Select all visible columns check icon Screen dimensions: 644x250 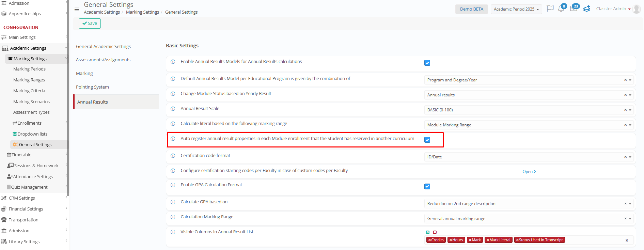(x=428, y=232)
